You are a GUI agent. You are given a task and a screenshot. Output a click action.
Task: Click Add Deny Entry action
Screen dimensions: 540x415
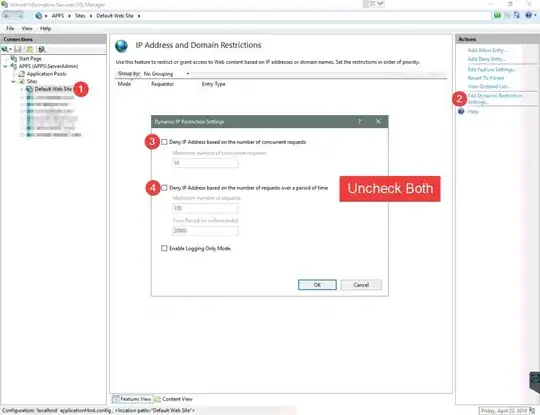(486, 59)
